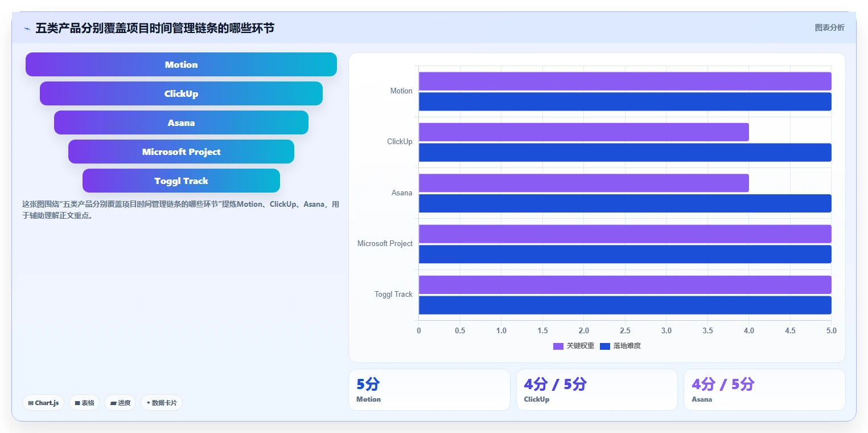Open the Asana 4分 / 5分 data card
Image resolution: width=868 pixels, height=433 pixels.
[x=764, y=390]
